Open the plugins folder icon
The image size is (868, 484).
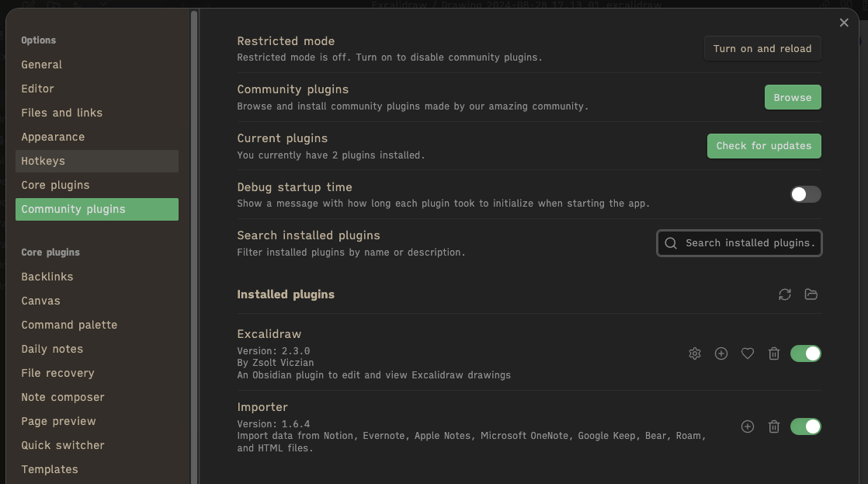point(811,294)
